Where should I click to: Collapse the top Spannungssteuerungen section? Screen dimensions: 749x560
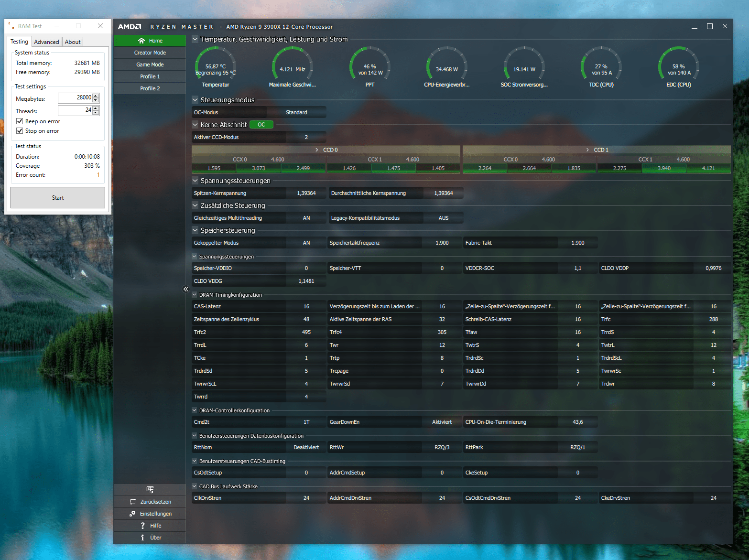pos(195,181)
